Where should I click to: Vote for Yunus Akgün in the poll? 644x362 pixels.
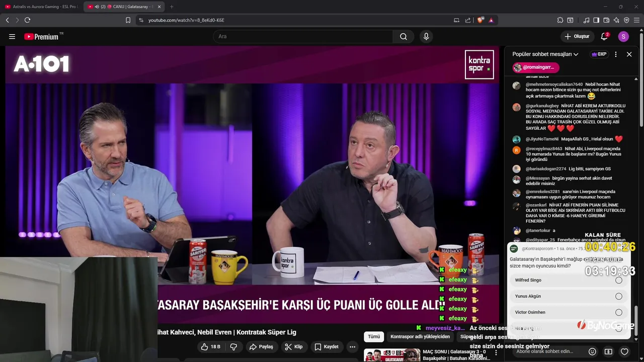coord(569,296)
